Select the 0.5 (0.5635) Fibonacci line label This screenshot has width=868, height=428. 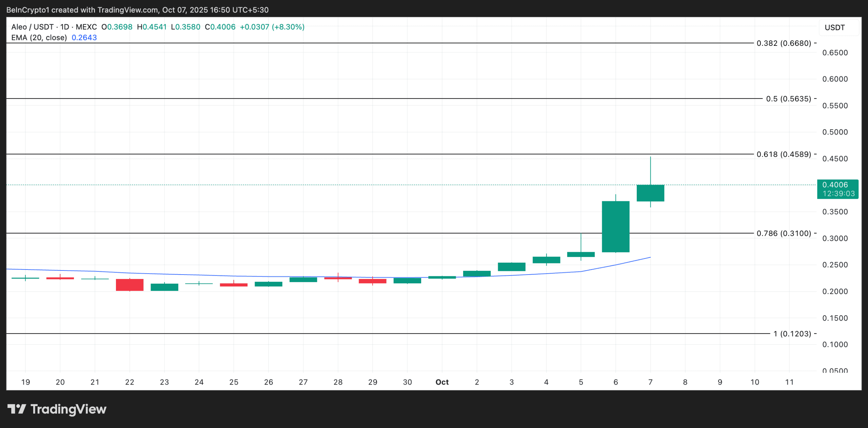click(788, 99)
